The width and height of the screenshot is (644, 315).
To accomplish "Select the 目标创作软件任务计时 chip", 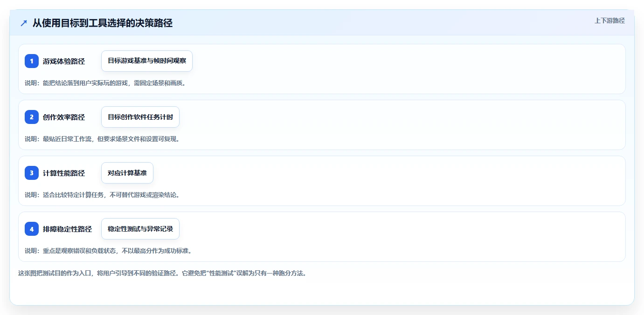I will click(x=140, y=117).
